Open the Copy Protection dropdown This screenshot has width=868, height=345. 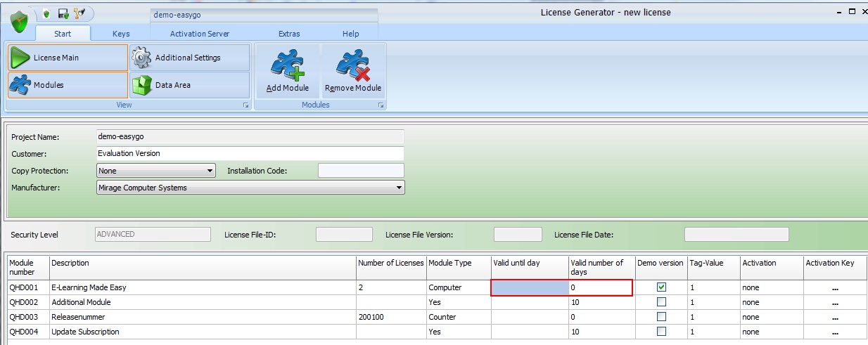coord(210,171)
